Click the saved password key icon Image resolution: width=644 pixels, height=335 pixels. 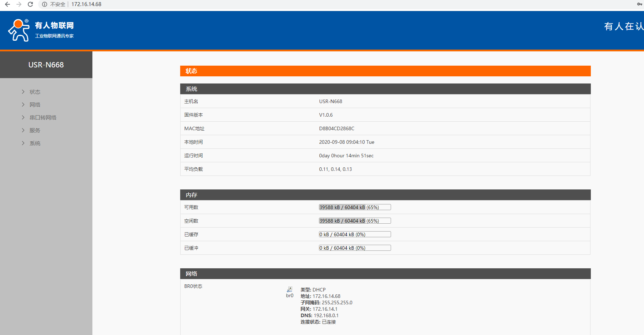tap(639, 4)
